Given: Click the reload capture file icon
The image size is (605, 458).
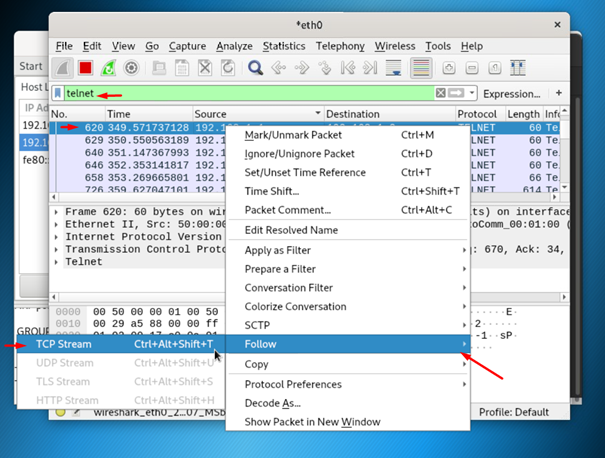Looking at the screenshot, I should (228, 68).
